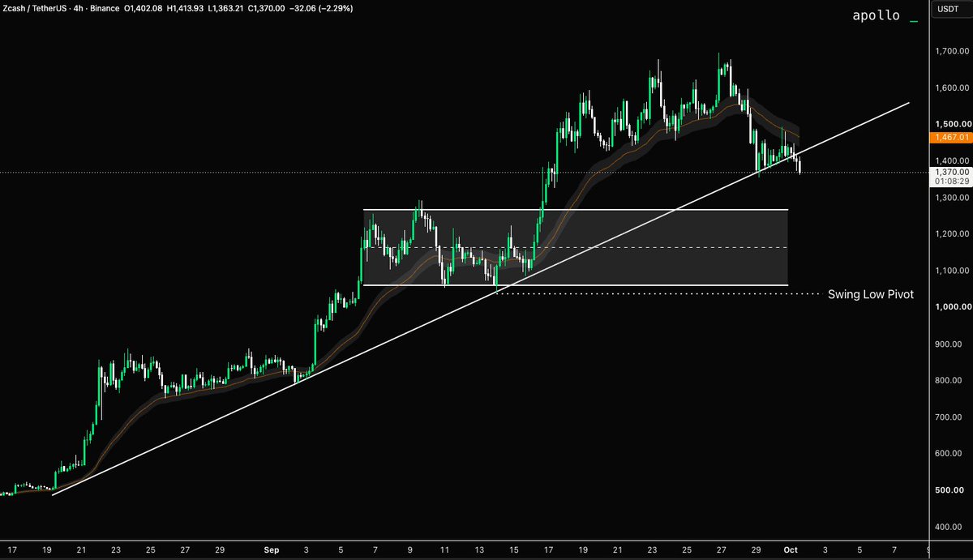Click the 15 date label on time axis
The width and height of the screenshot is (973, 560).
point(515,550)
